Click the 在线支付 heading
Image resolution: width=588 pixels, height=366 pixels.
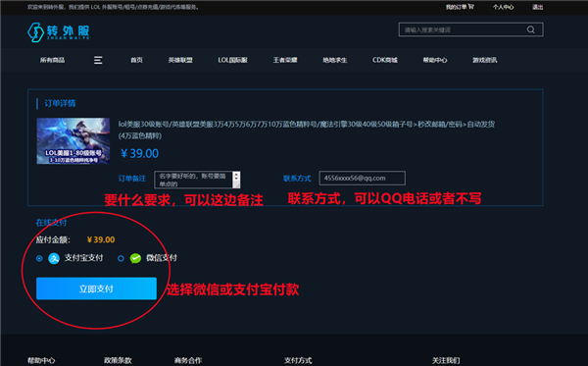click(51, 223)
